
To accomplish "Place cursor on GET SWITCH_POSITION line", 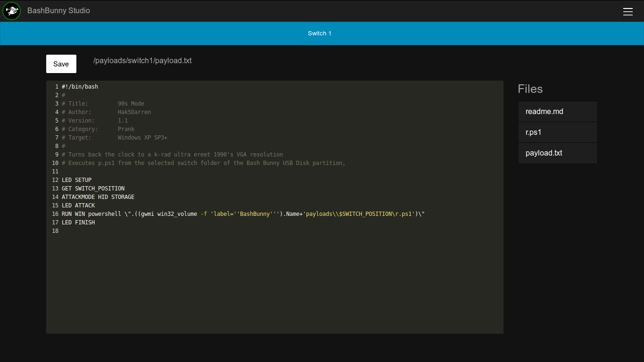I will pyautogui.click(x=93, y=189).
